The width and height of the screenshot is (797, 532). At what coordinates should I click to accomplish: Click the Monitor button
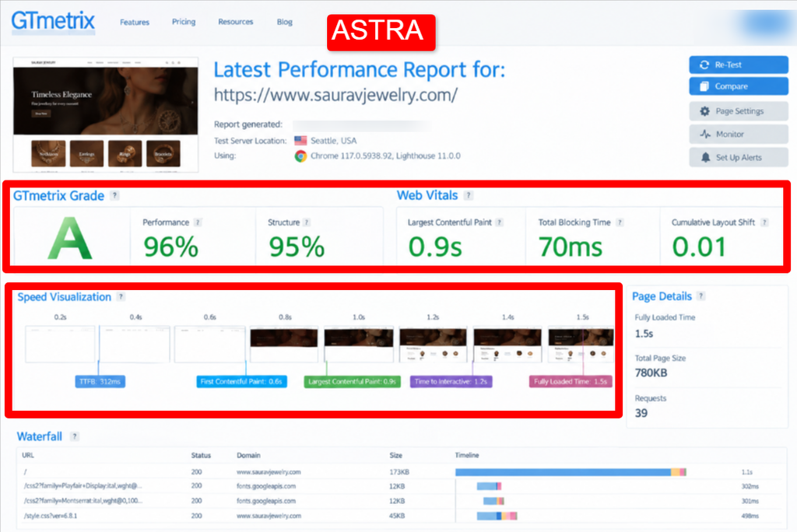pyautogui.click(x=738, y=134)
